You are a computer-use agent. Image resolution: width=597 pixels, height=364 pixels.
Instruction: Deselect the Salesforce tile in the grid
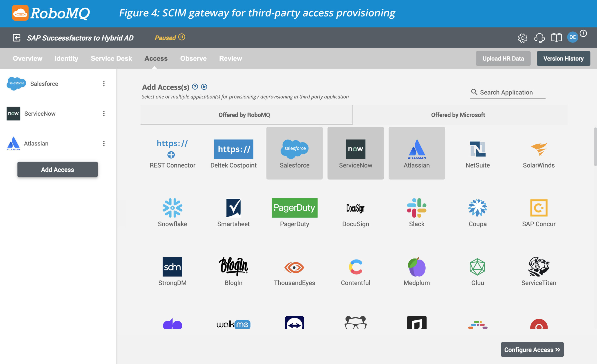(294, 153)
